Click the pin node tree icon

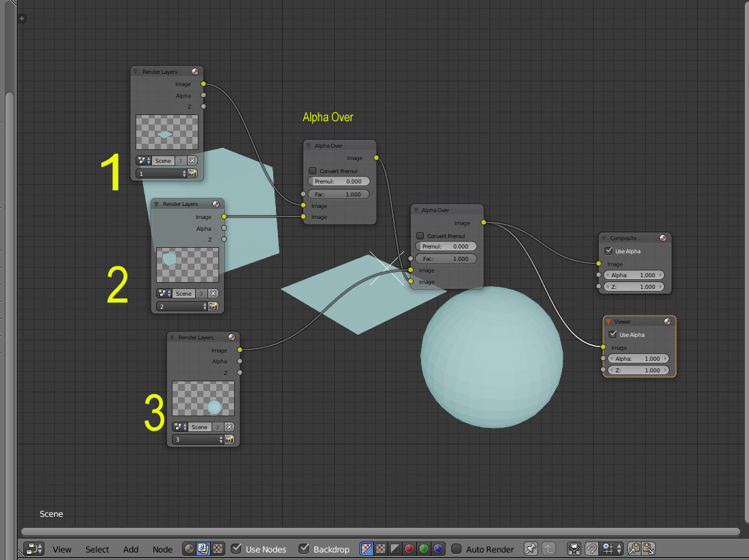[531, 548]
